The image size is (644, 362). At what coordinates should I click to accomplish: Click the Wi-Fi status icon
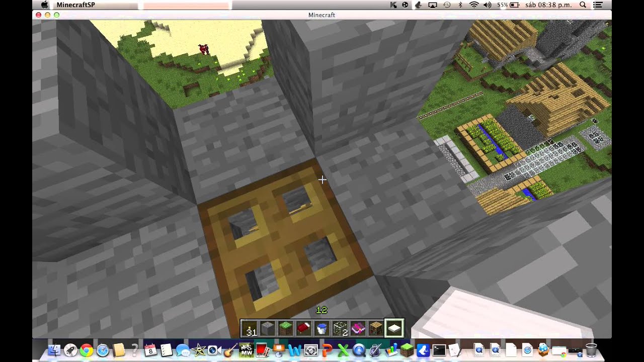click(x=473, y=5)
